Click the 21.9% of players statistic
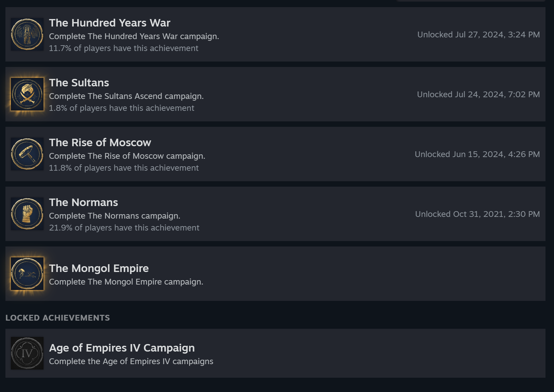The width and height of the screenshot is (554, 392). click(124, 228)
